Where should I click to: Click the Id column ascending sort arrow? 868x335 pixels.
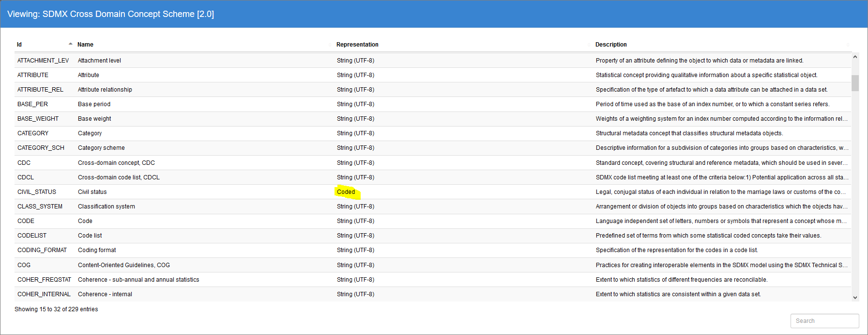point(71,44)
